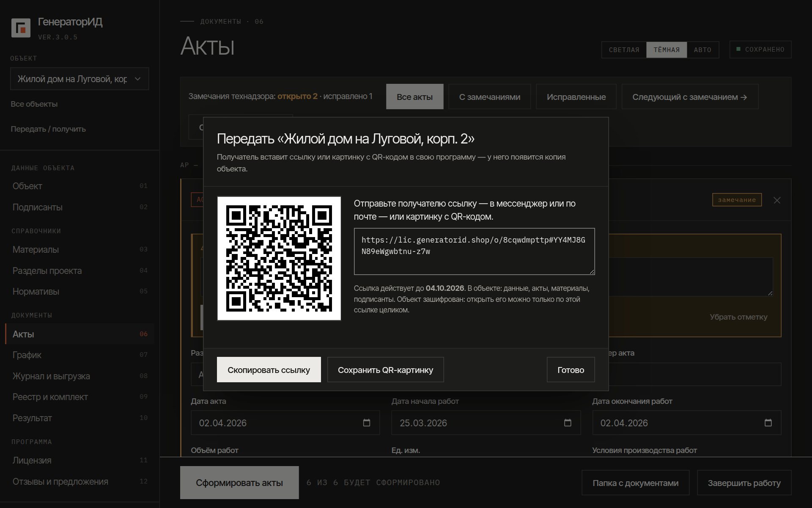
Task: Click Сохранить QR-картинку button
Action: tap(385, 370)
